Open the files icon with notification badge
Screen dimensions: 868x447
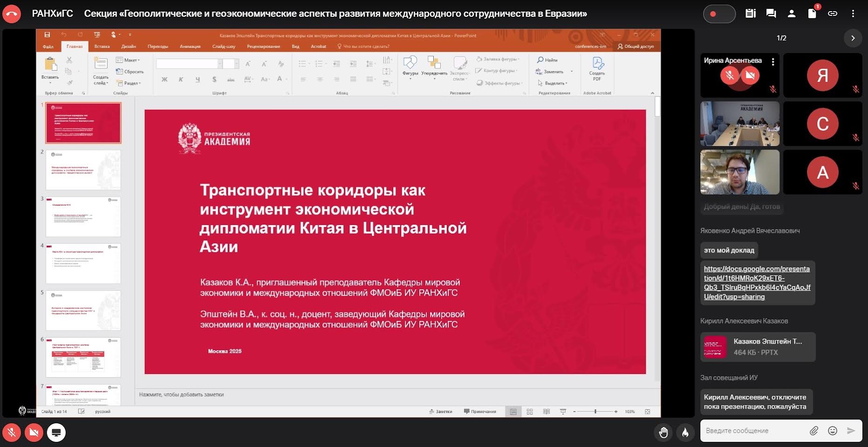(x=812, y=14)
